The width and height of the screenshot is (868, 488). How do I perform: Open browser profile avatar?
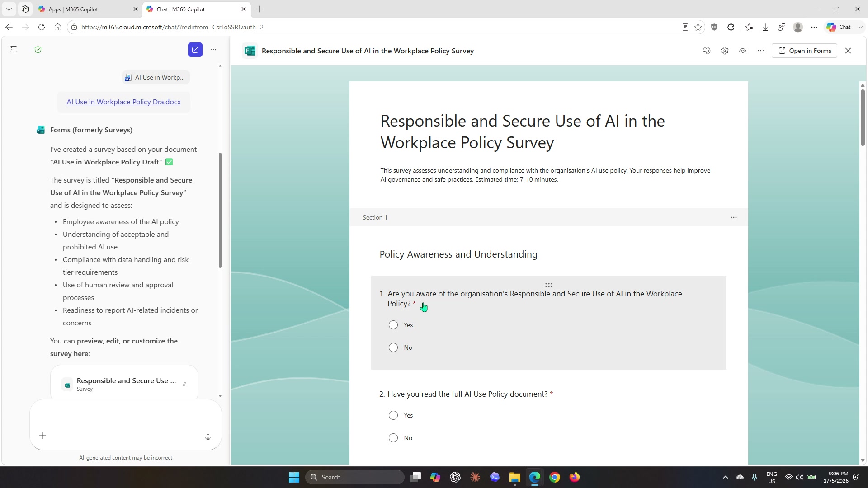[x=798, y=27]
